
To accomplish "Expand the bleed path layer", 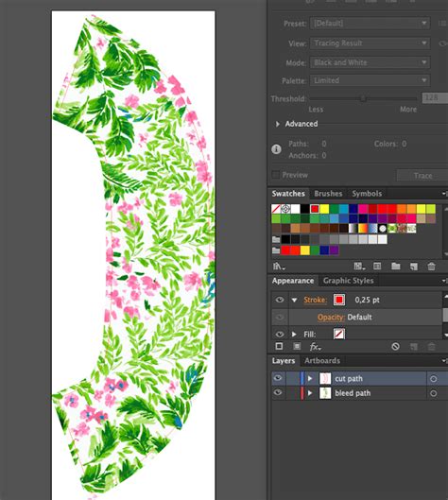I will click(x=310, y=393).
